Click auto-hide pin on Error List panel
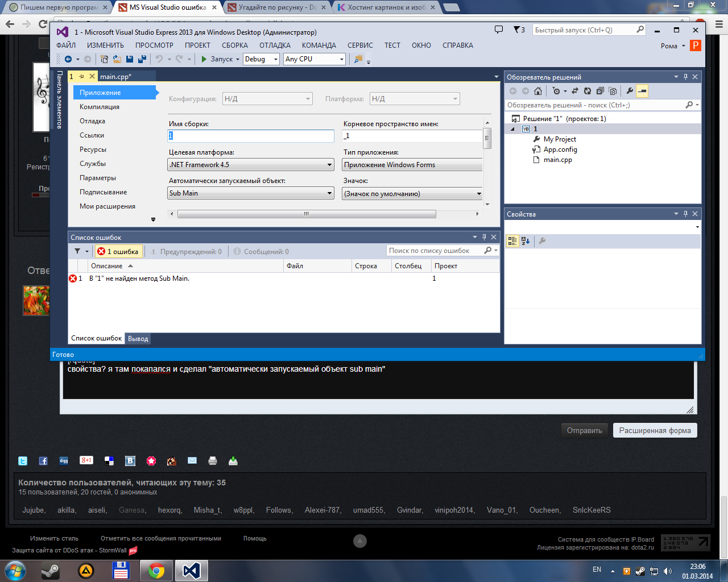Viewport: 728px width, 582px height. pos(484,237)
